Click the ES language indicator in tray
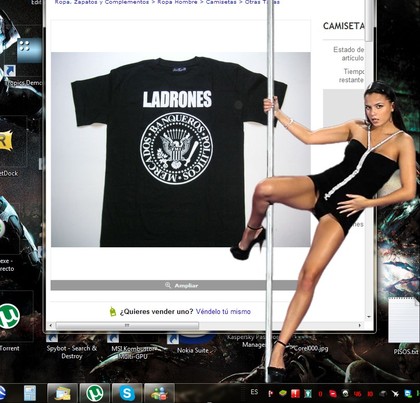The height and width of the screenshot is (403, 420). click(x=254, y=392)
